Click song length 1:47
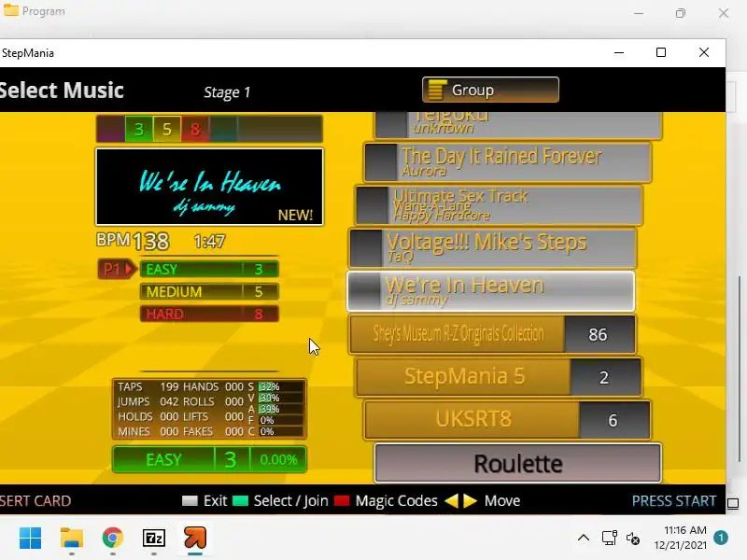The image size is (747, 560). tap(209, 242)
